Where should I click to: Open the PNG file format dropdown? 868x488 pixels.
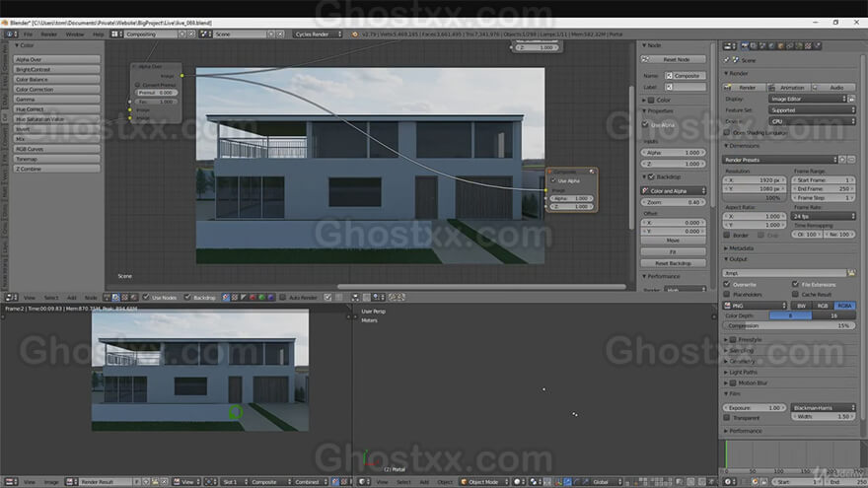756,306
